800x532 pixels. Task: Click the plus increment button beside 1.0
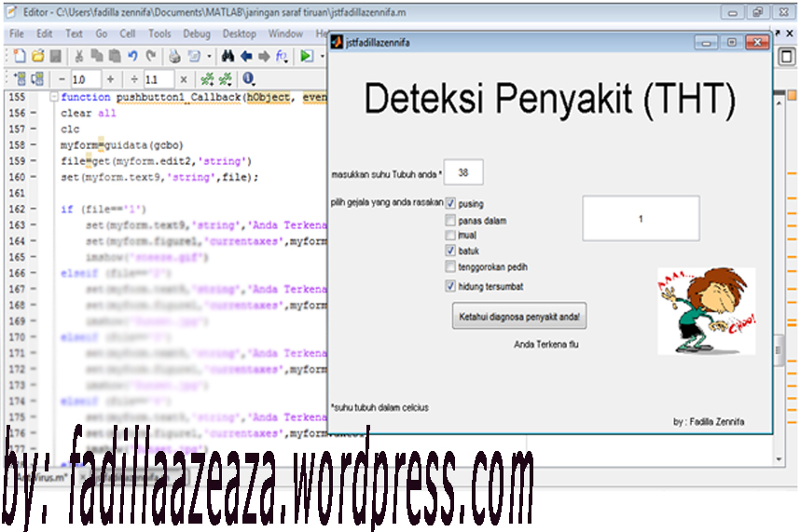[x=110, y=79]
